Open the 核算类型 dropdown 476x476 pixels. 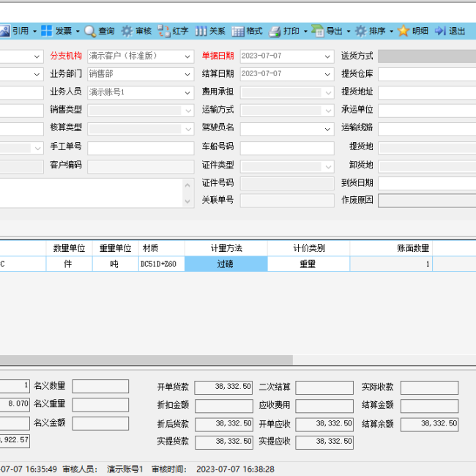tap(188, 129)
